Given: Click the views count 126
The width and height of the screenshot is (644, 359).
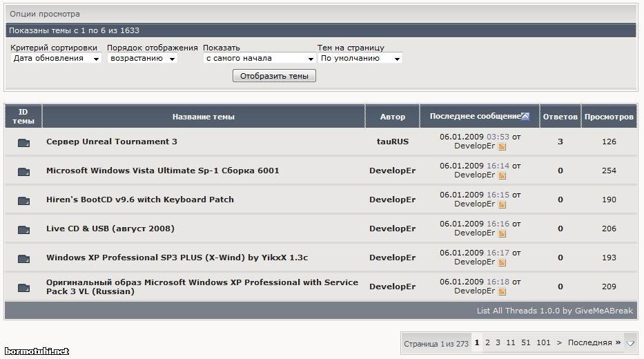Looking at the screenshot, I should 609,142.
